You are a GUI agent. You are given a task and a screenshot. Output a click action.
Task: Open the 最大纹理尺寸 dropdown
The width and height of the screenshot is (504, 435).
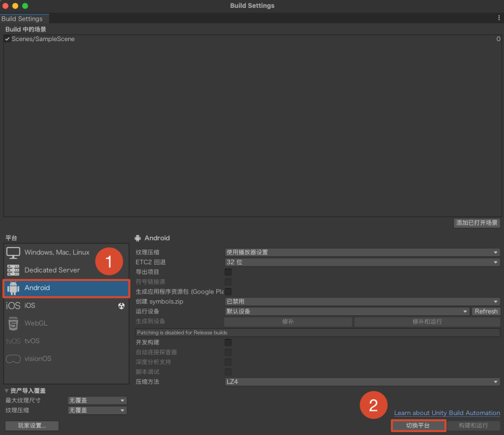click(97, 401)
